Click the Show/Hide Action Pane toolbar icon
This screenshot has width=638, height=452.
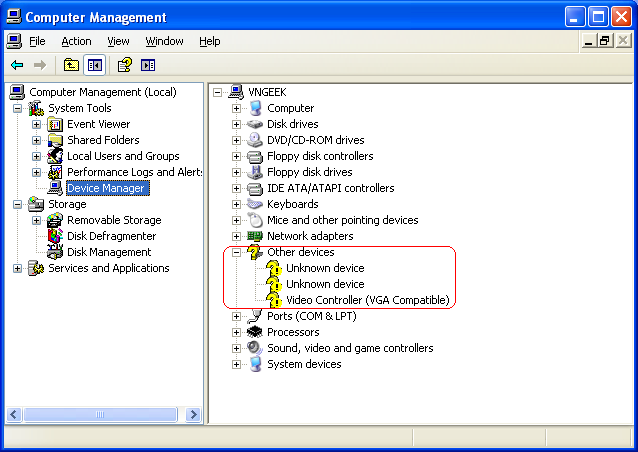pos(148,65)
